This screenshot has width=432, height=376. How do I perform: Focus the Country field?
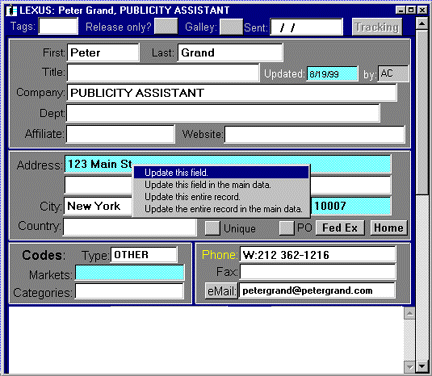(x=130, y=227)
